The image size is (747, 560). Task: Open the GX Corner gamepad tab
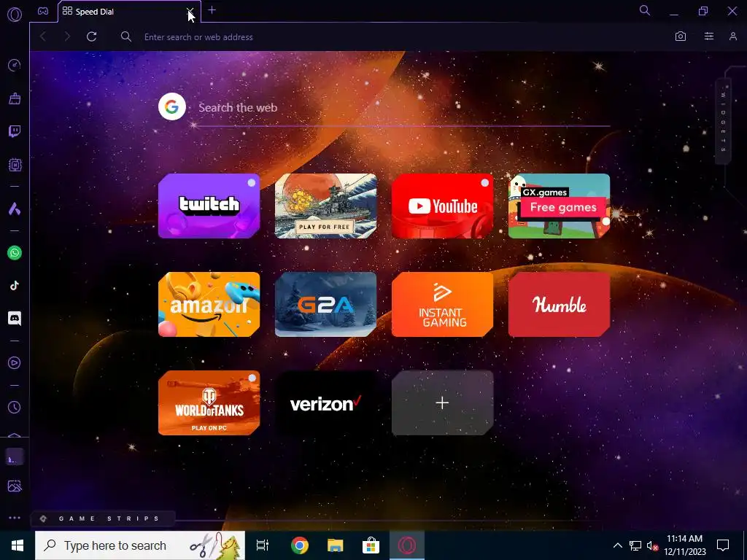tap(43, 11)
